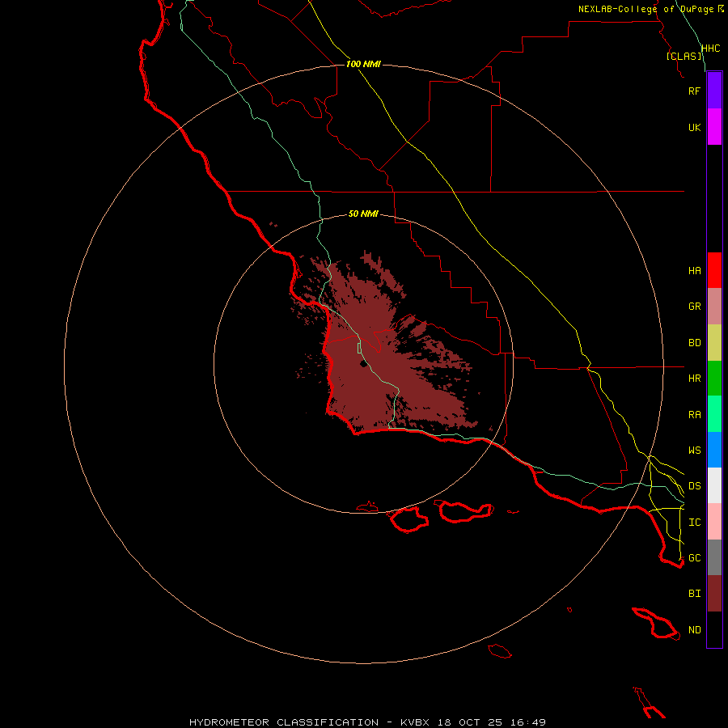Click the 100 NMI range ring label
The width and height of the screenshot is (728, 728).
tap(363, 64)
